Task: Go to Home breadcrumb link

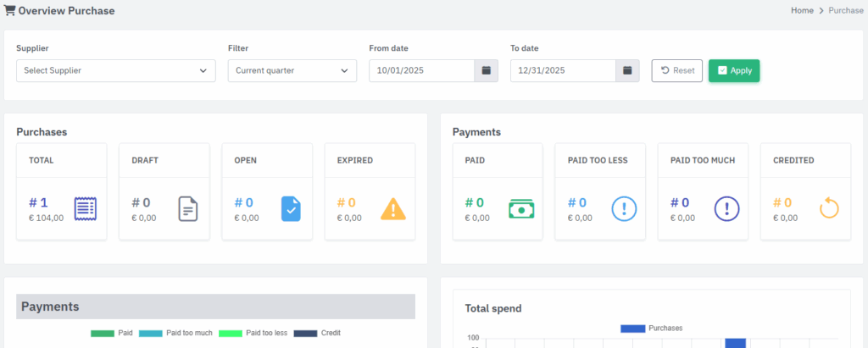Action: pos(802,10)
